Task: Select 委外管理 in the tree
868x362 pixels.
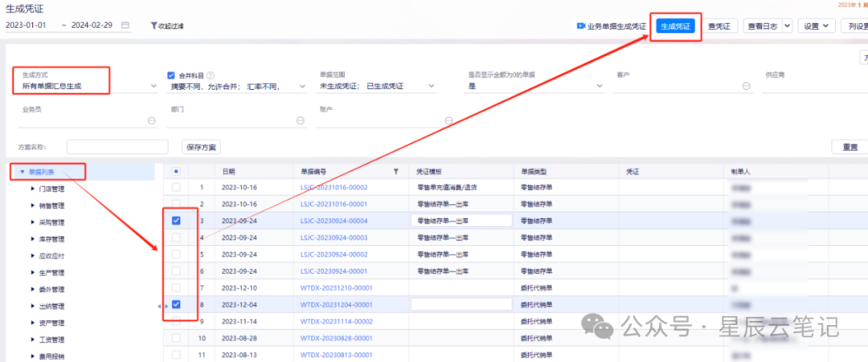Action: tap(52, 289)
